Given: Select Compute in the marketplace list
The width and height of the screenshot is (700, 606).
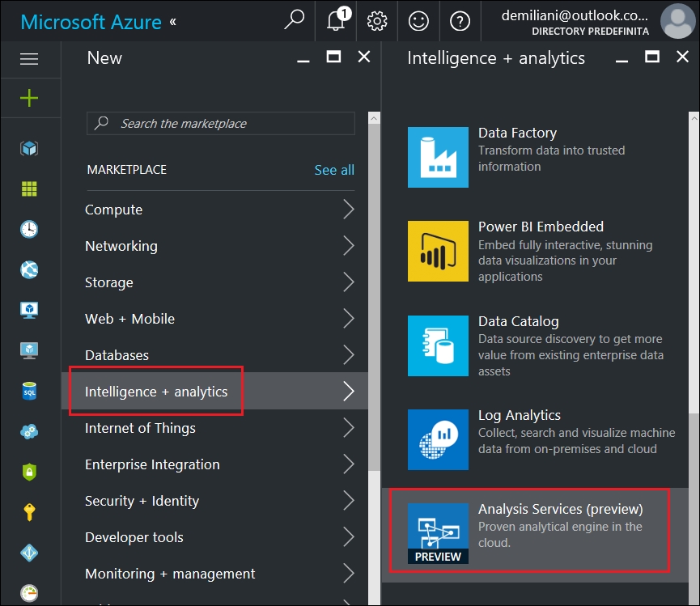Looking at the screenshot, I should (114, 210).
